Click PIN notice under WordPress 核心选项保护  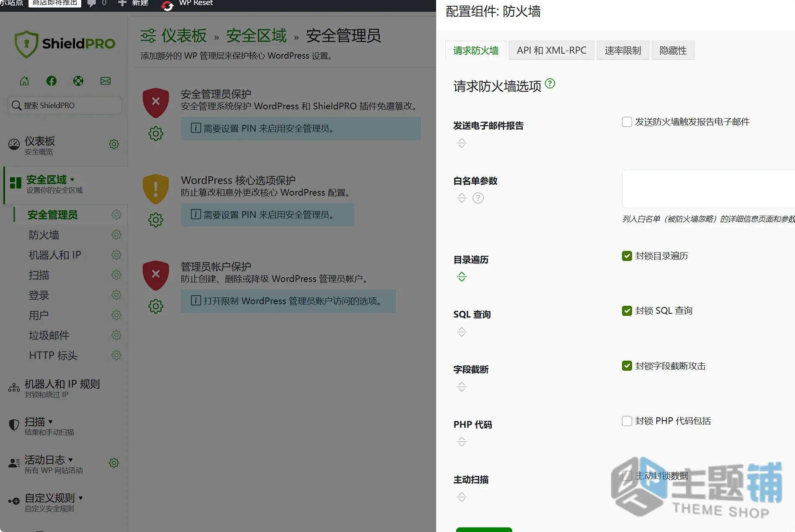pyautogui.click(x=268, y=214)
